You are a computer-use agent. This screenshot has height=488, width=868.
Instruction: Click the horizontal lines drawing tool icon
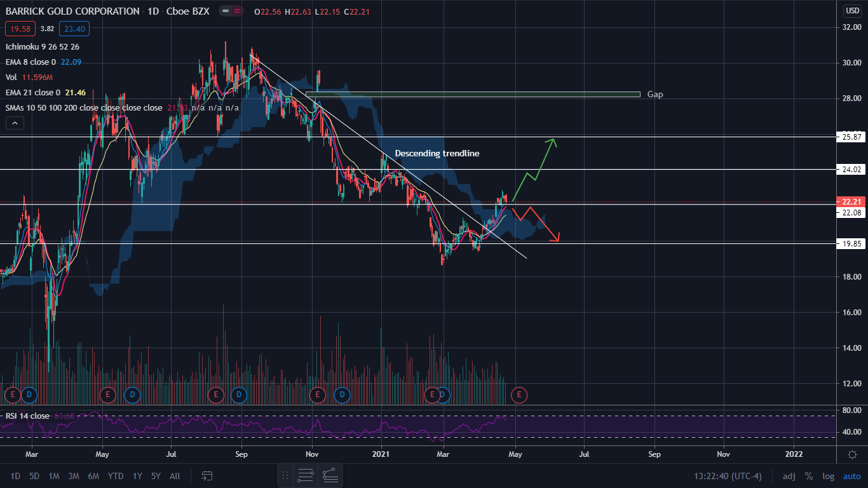[x=306, y=475]
